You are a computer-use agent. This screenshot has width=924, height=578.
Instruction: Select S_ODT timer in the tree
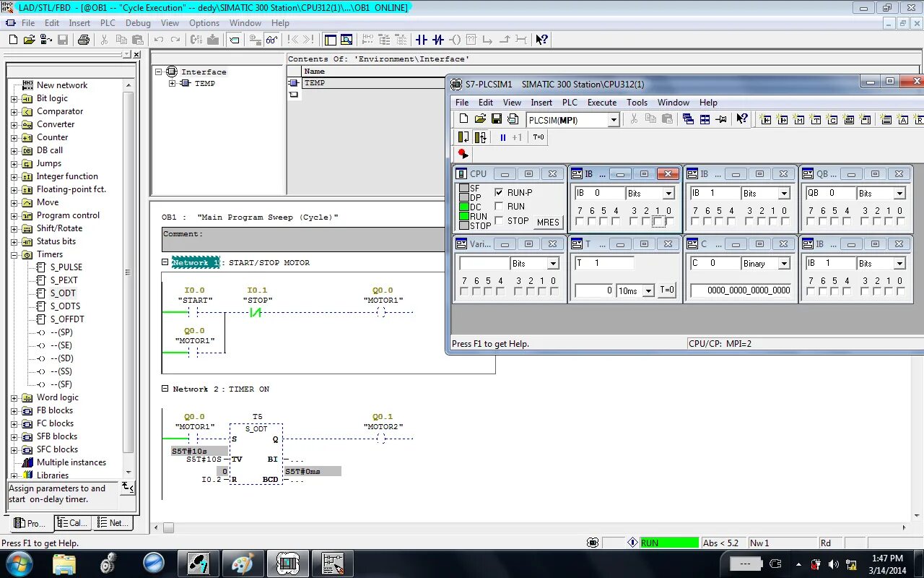point(63,293)
